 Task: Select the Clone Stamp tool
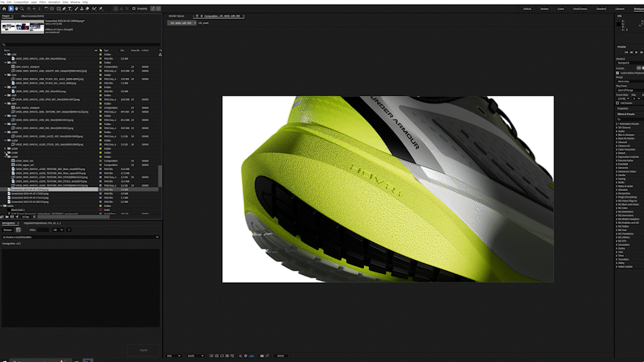[x=82, y=9]
